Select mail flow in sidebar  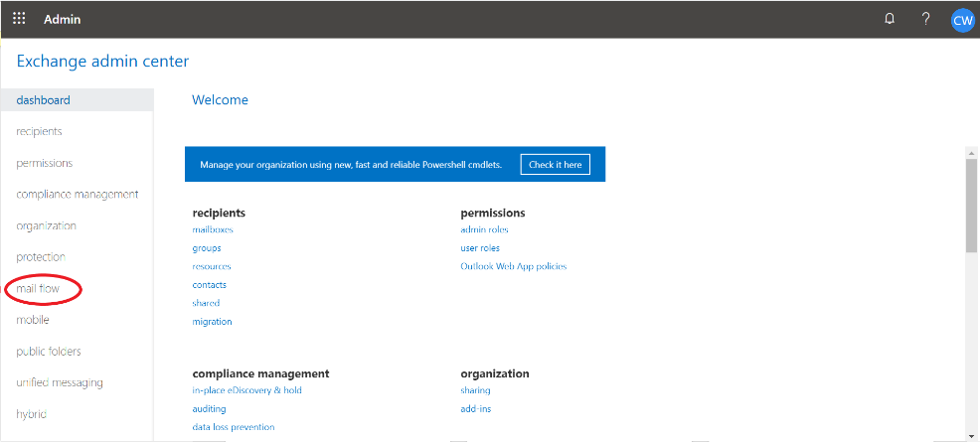point(38,289)
